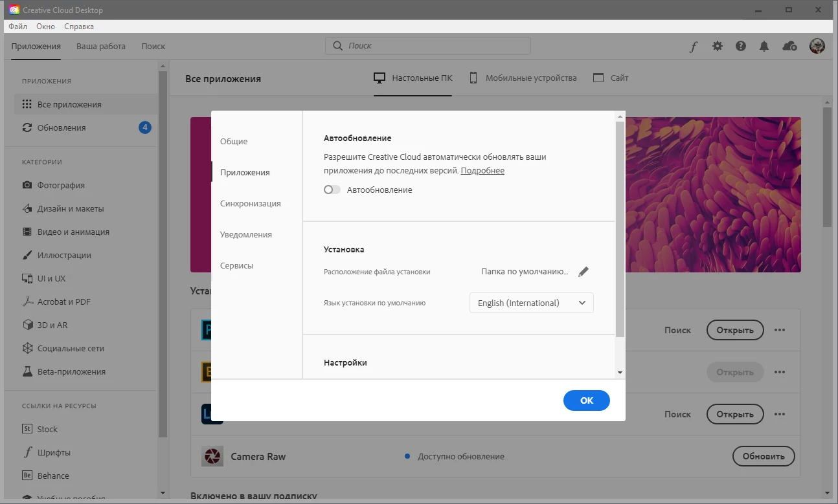
Task: Toggle the Автообновление switch
Action: coord(332,190)
